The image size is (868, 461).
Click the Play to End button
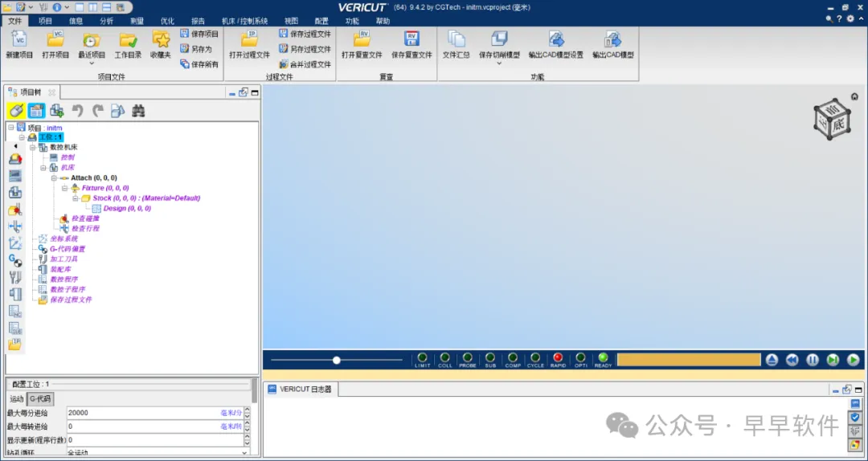pos(853,360)
